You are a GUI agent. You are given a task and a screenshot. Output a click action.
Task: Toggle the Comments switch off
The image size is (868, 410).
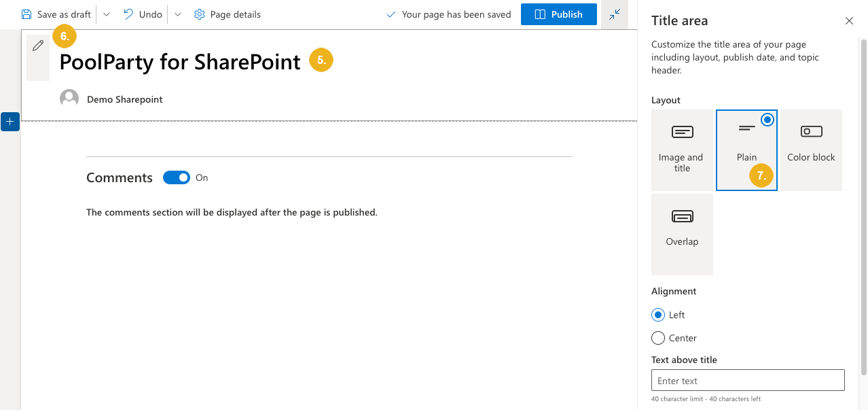point(177,177)
